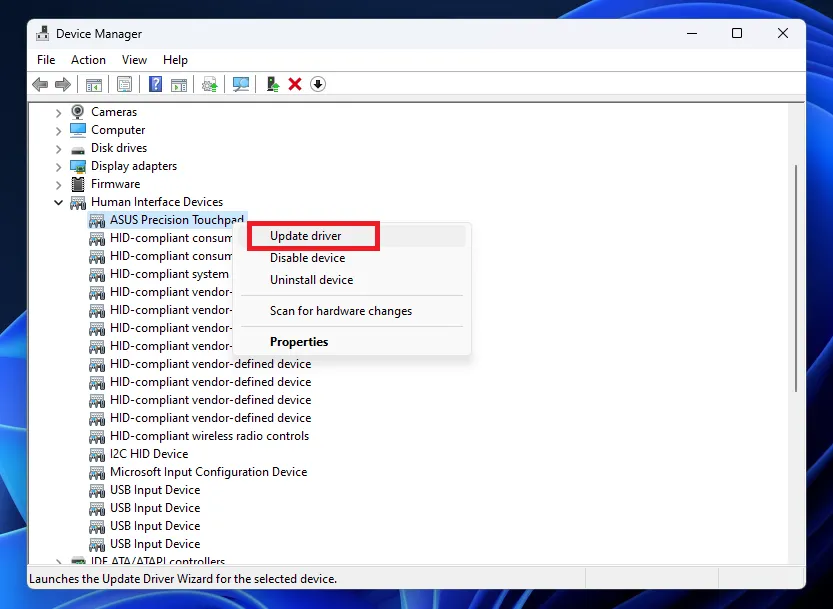The height and width of the screenshot is (609, 833).
Task: Click the gear with green arrow toolbar icon
Action: pyautogui.click(x=210, y=84)
